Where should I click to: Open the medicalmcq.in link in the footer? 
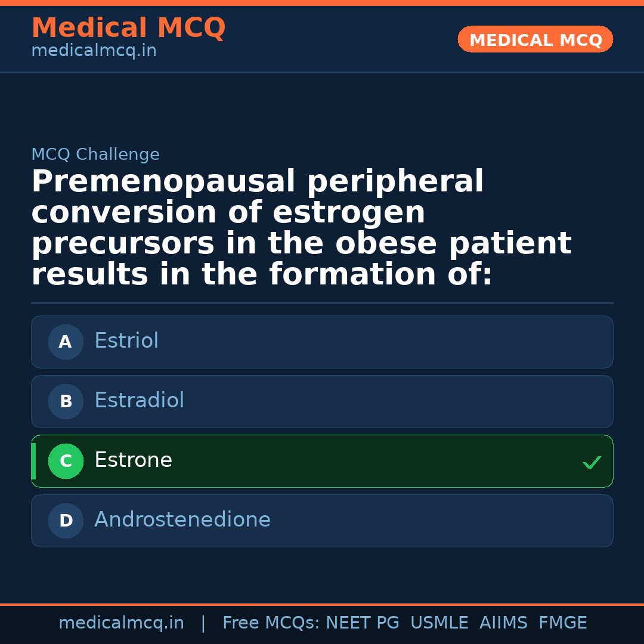point(121,623)
